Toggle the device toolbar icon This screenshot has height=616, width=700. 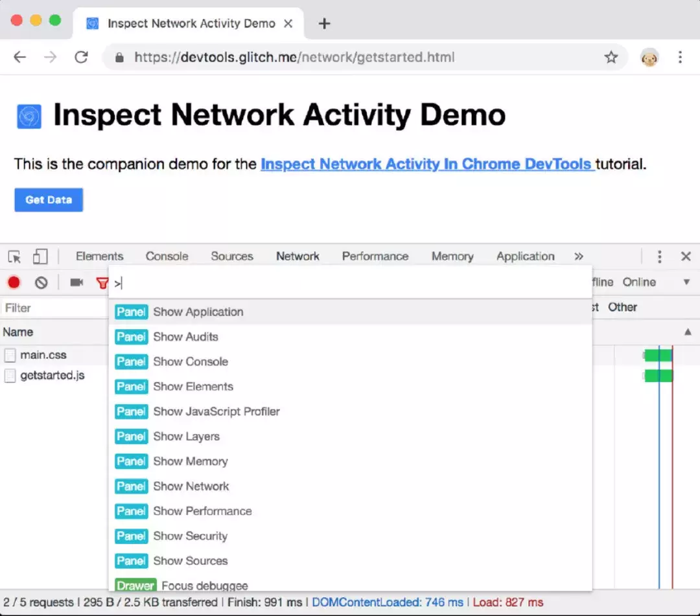pyautogui.click(x=40, y=256)
